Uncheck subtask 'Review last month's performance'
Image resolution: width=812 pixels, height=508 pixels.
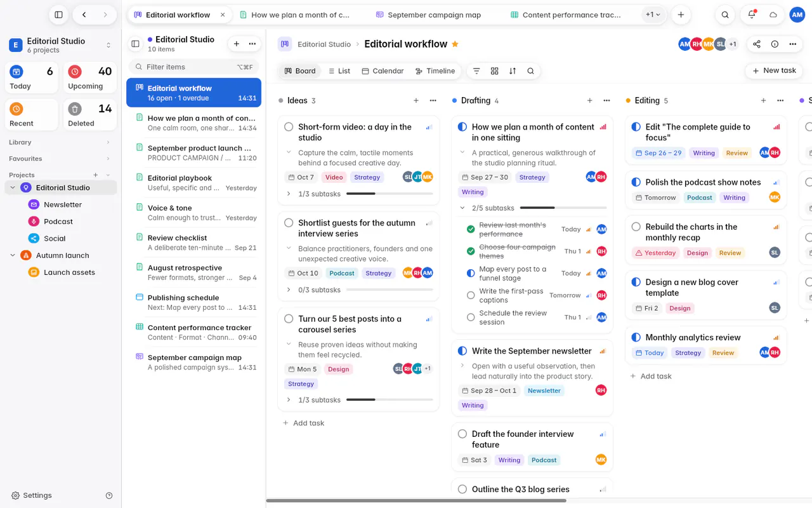click(471, 229)
